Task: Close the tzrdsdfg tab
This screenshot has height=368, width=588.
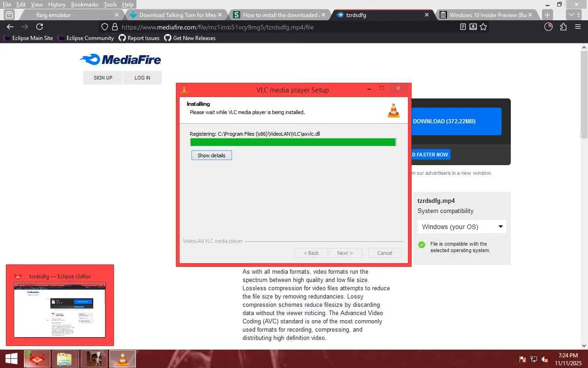Action: pos(427,15)
